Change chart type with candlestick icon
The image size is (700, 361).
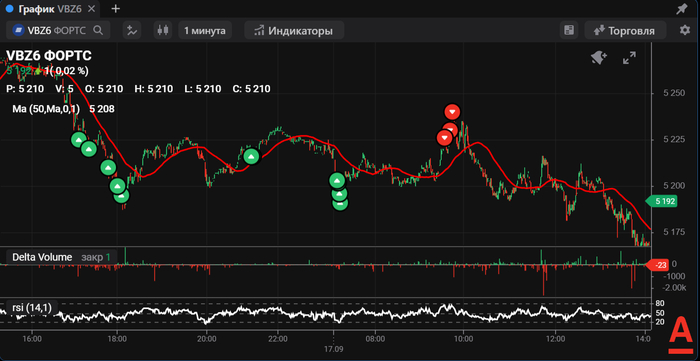tap(163, 30)
